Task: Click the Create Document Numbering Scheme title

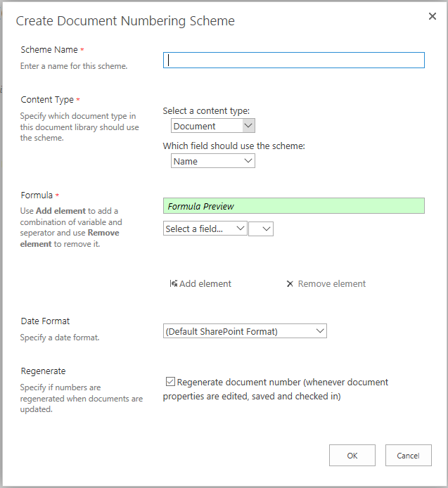Action: tap(125, 21)
